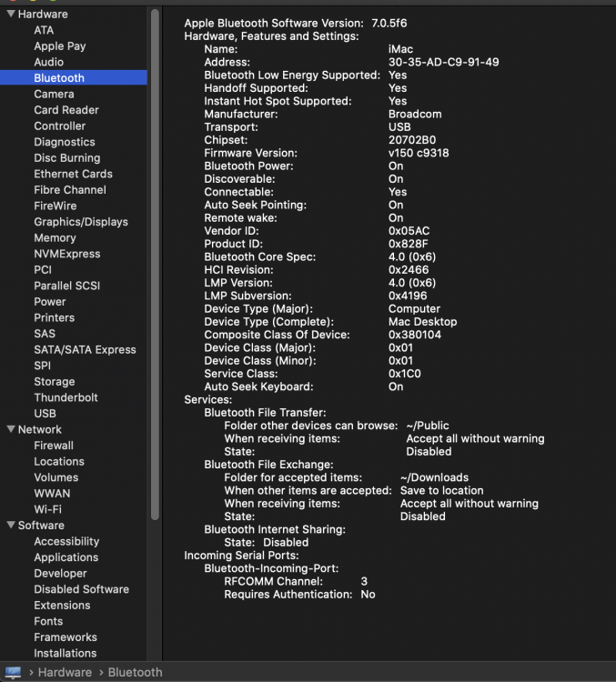Open the Controller entry
The image size is (616, 682).
[x=60, y=126]
